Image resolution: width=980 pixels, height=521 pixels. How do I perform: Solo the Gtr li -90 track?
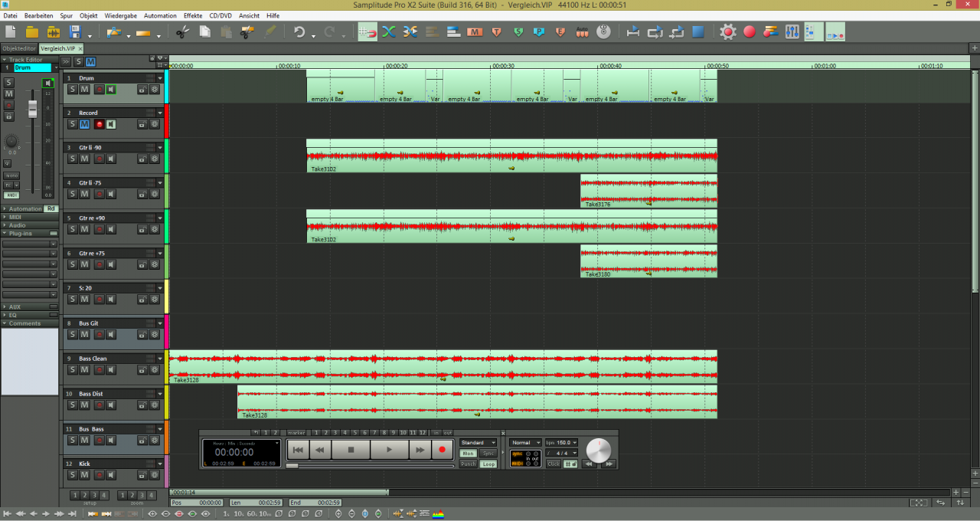tap(73, 159)
